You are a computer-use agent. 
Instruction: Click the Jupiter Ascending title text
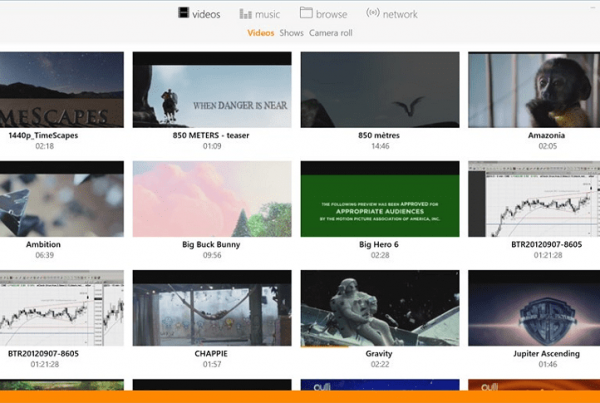coord(546,353)
